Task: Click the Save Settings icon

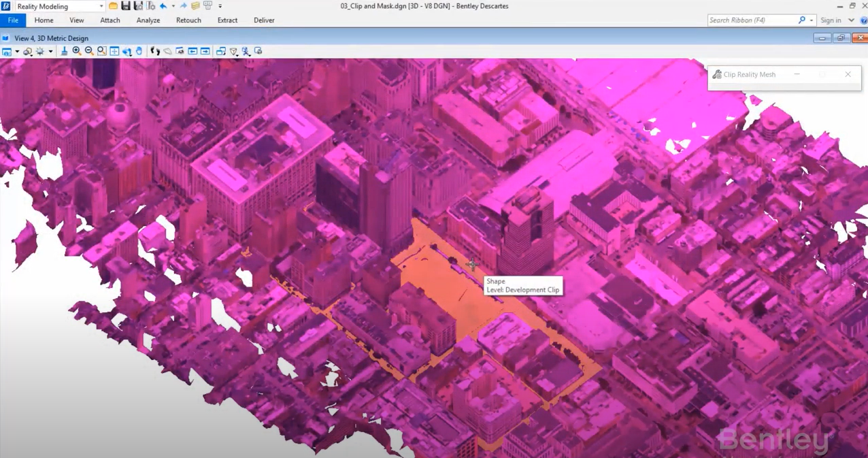Action: pyautogui.click(x=138, y=6)
